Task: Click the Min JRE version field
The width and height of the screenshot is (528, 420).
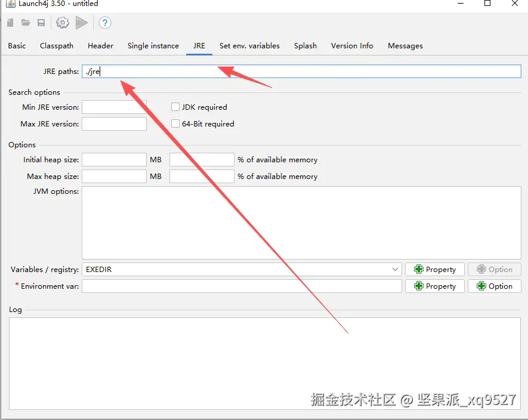Action: point(114,107)
